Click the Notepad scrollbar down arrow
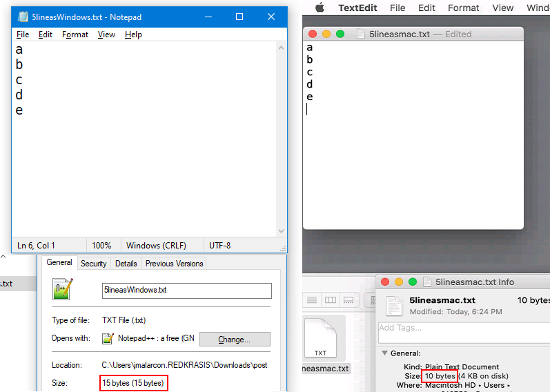550x392 pixels. tap(281, 231)
